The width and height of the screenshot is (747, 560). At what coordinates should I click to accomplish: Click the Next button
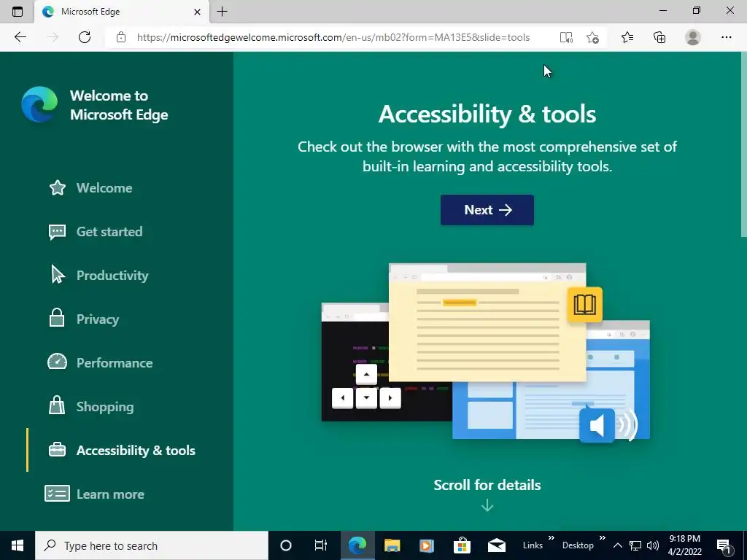tap(487, 210)
